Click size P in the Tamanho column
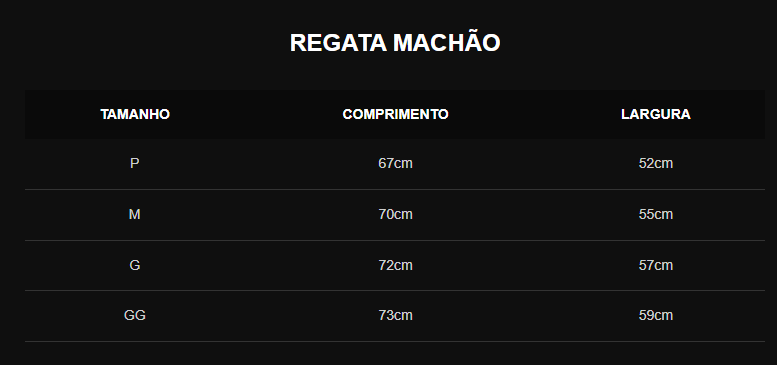The height and width of the screenshot is (365, 777). (x=134, y=163)
